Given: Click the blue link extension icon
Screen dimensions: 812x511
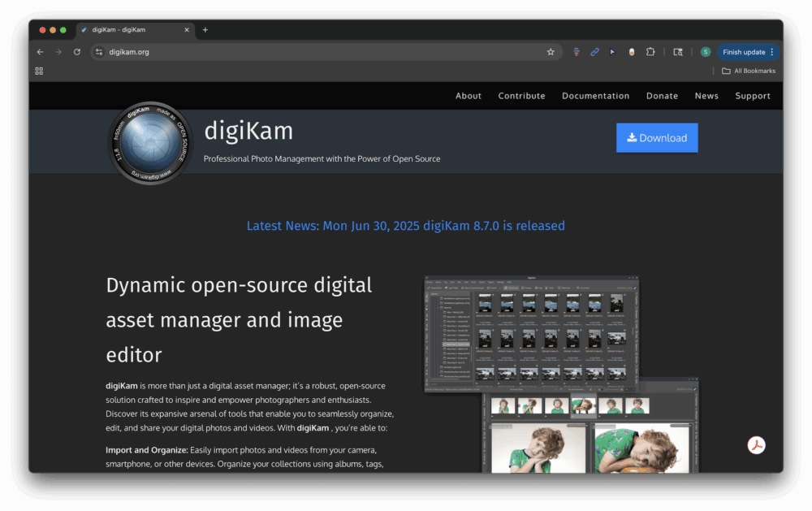Looking at the screenshot, I should [x=594, y=51].
